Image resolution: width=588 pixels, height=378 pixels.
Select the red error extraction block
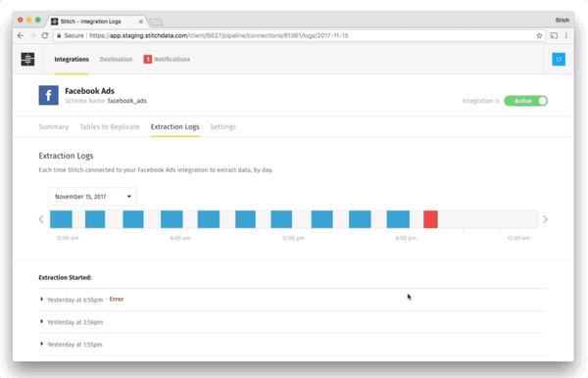pos(430,219)
